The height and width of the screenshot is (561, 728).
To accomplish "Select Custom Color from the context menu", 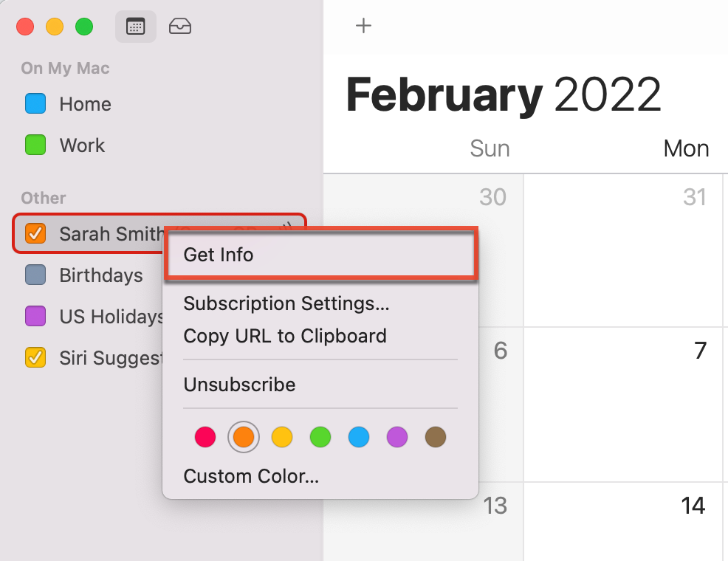I will coord(251,476).
